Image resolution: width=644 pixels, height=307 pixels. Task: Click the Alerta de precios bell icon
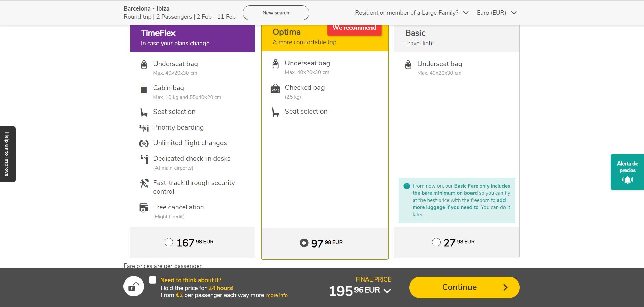tap(627, 180)
